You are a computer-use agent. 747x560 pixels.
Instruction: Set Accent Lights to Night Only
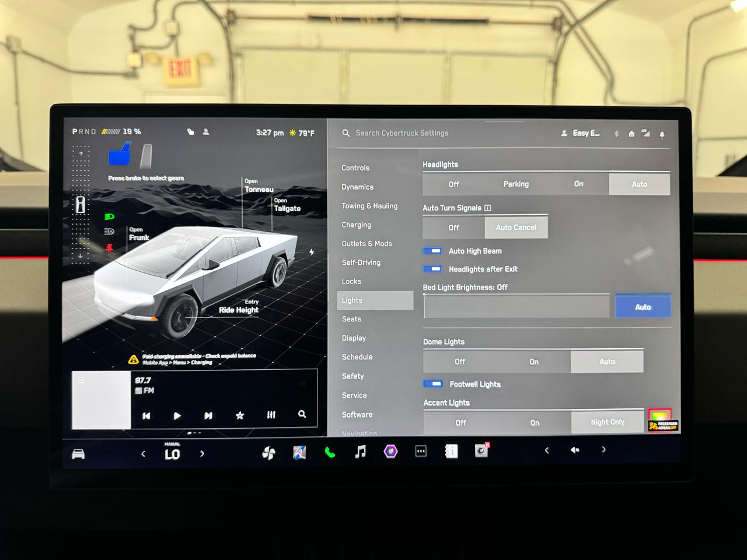click(608, 422)
